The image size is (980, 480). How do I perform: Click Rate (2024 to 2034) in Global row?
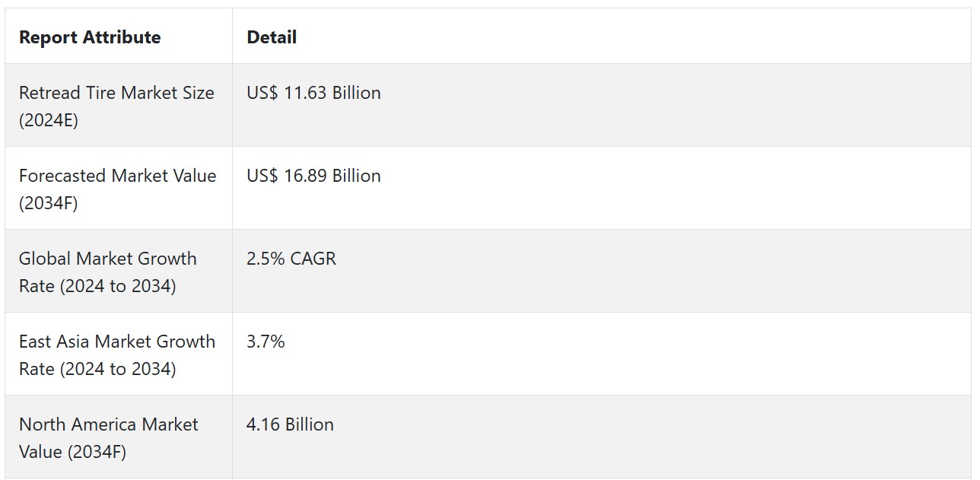click(x=97, y=286)
